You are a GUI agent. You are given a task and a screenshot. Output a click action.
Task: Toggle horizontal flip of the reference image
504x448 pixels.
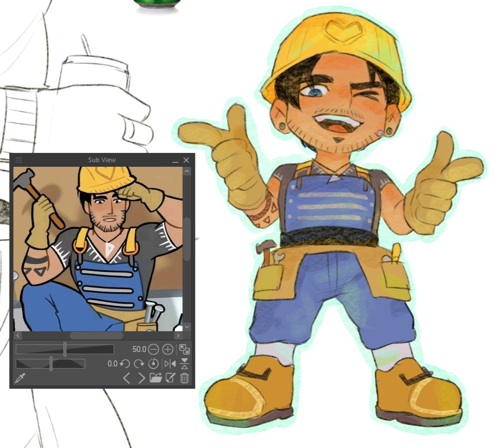169,363
